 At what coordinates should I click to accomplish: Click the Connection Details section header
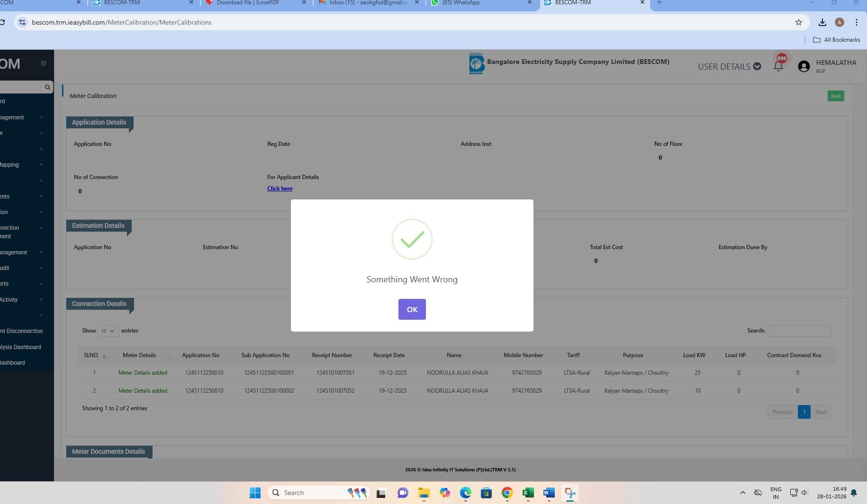pyautogui.click(x=99, y=304)
